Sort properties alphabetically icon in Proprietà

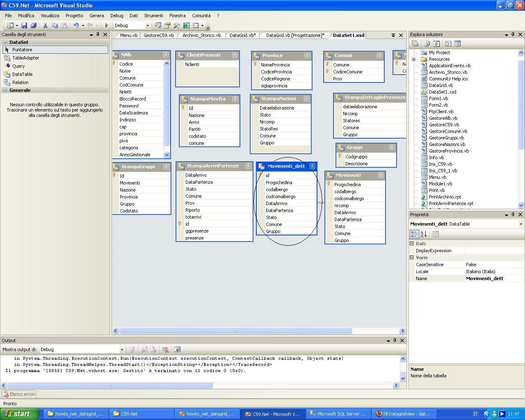tap(424, 234)
